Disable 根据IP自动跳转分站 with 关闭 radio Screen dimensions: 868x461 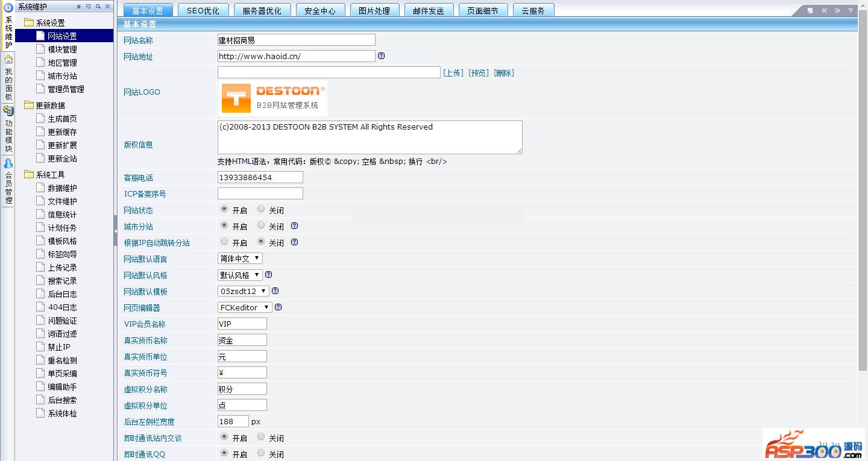coord(261,242)
